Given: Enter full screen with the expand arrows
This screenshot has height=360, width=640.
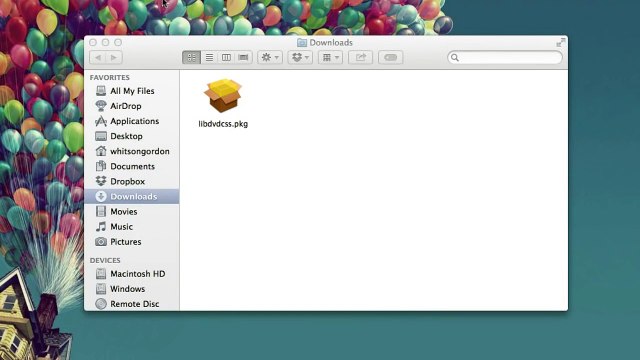Looking at the screenshot, I should tap(561, 42).
